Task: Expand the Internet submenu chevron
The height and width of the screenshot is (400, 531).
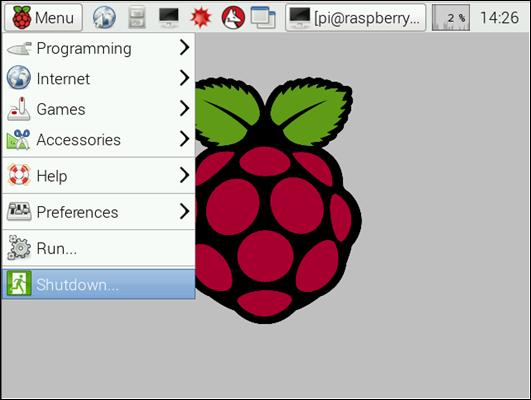Action: point(184,78)
